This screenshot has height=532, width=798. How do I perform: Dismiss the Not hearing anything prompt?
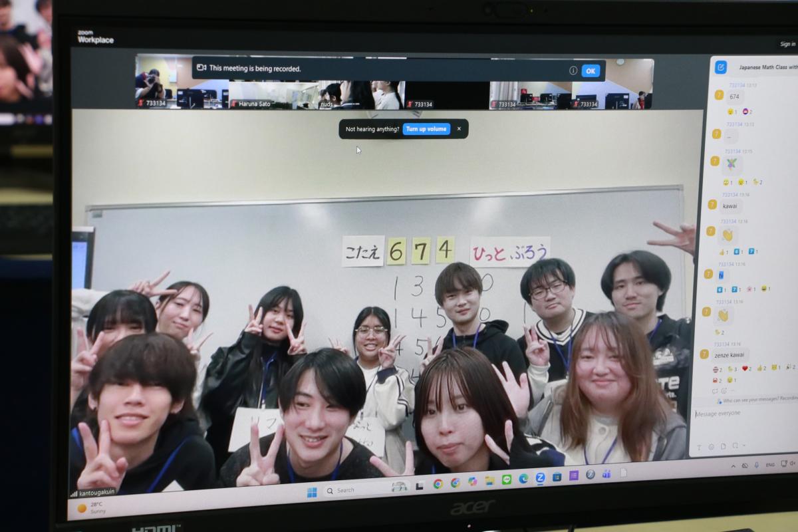[x=459, y=129]
